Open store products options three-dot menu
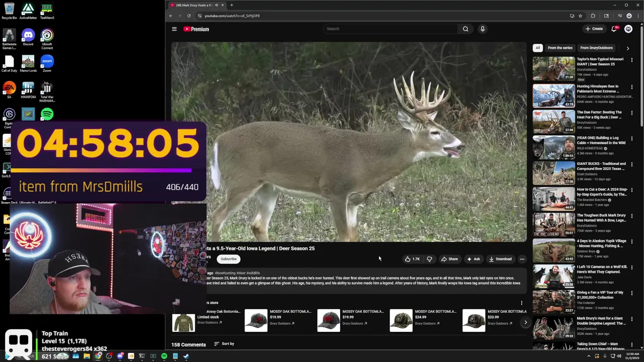This screenshot has height=362, width=644. (521, 303)
